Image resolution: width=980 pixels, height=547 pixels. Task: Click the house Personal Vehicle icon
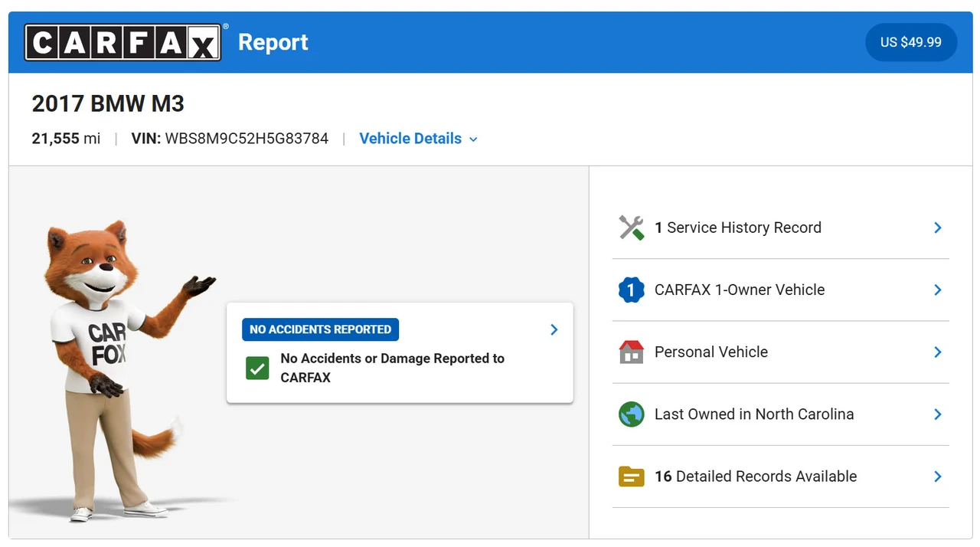[x=632, y=352]
